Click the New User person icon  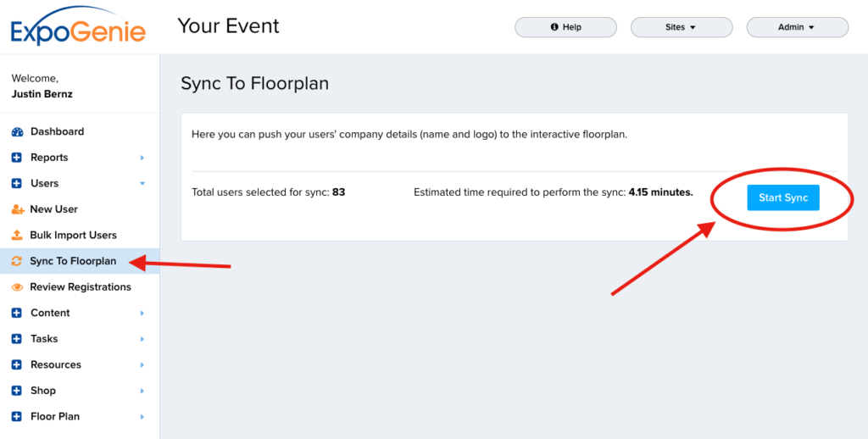pos(17,209)
